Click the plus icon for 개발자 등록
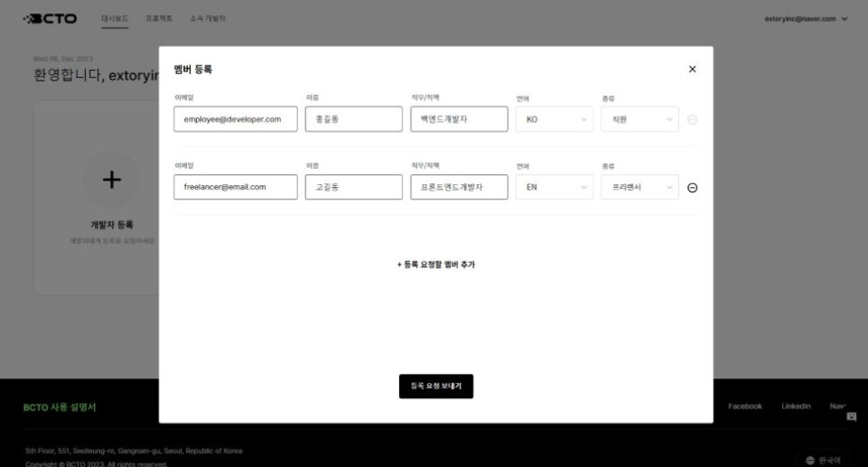This screenshot has width=868, height=467. [112, 180]
